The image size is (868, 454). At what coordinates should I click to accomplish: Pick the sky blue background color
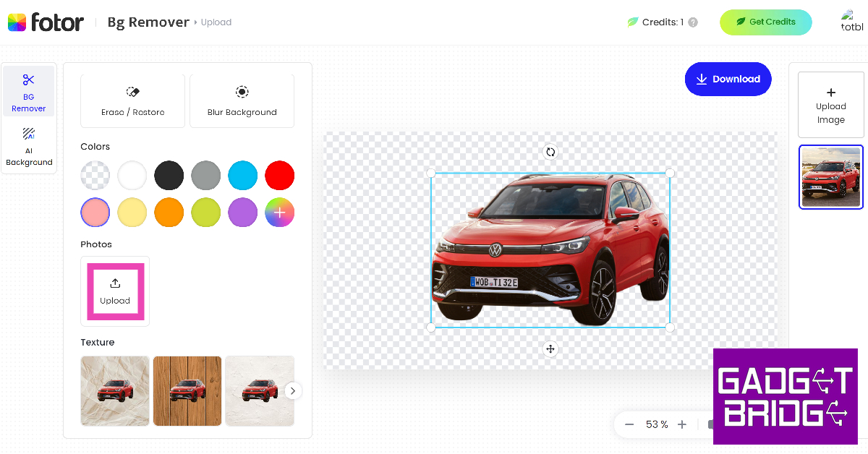243,175
